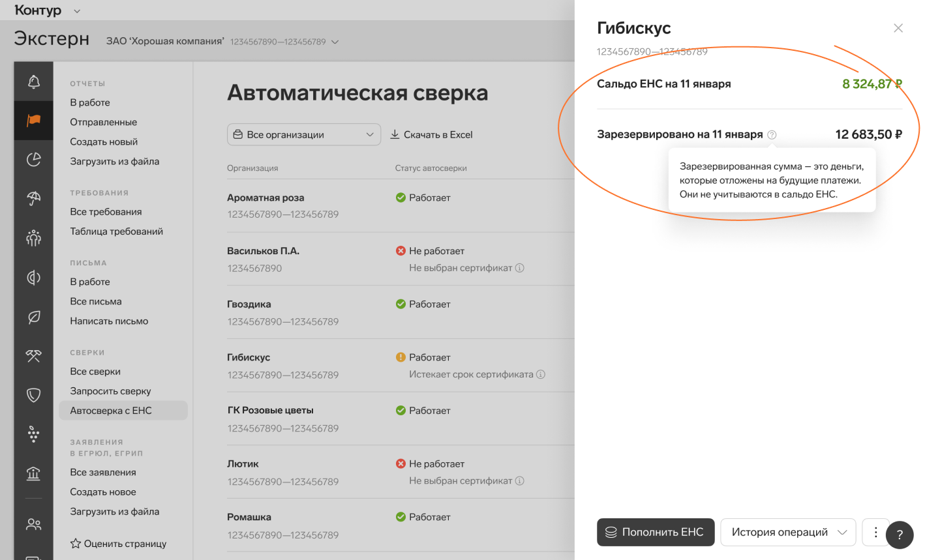This screenshot has height=560, width=925.
Task: Open the ГК Розовые цветы organization row
Action: coord(401,419)
